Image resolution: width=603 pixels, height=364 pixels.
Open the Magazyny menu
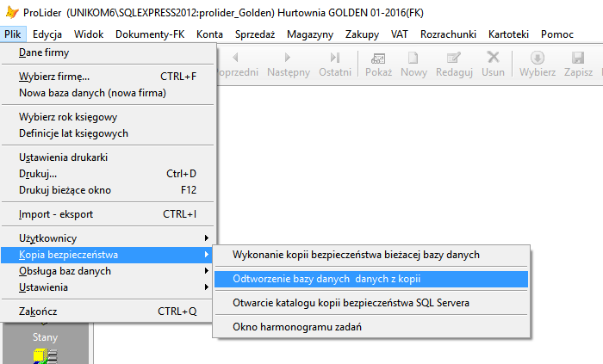point(310,34)
